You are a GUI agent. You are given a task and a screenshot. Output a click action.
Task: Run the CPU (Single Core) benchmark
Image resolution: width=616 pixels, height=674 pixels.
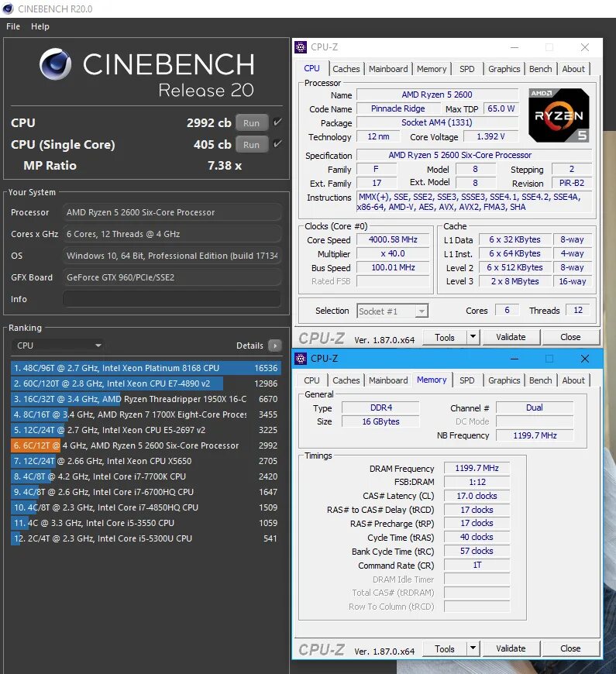[252, 144]
